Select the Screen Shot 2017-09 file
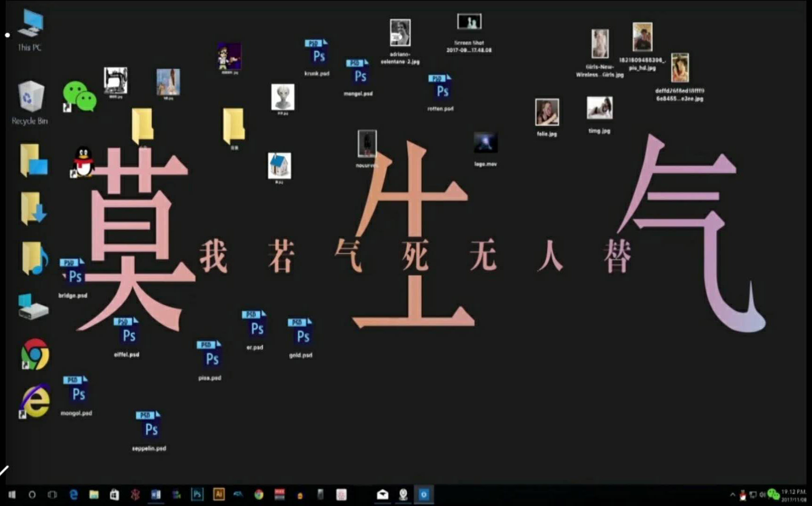The width and height of the screenshot is (812, 506). pyautogui.click(x=469, y=33)
